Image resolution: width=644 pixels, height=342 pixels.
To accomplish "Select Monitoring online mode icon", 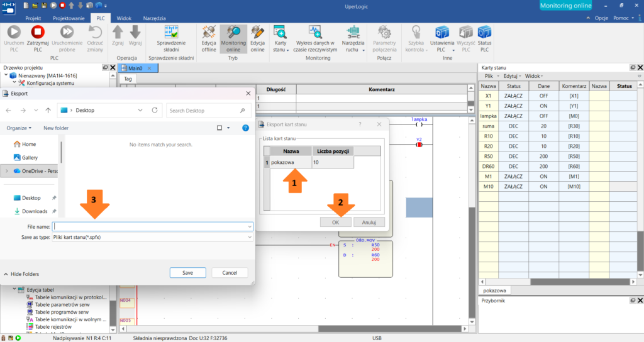I will [233, 32].
